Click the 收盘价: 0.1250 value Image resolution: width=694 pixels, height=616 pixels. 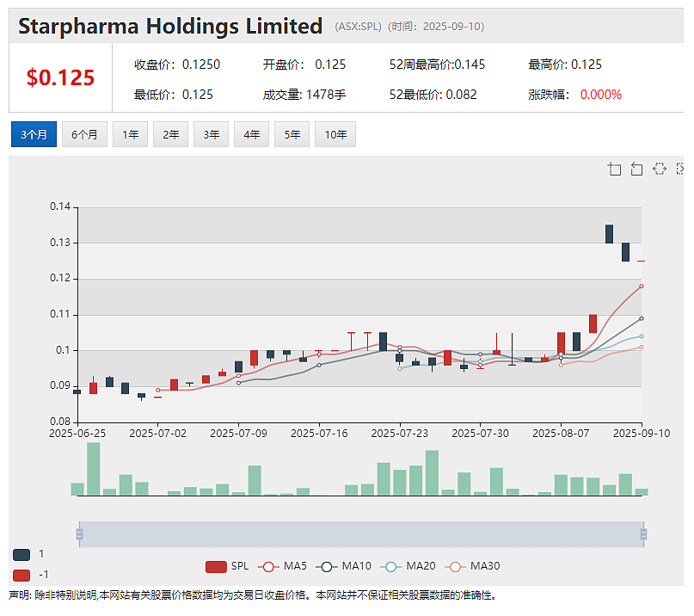tap(177, 65)
